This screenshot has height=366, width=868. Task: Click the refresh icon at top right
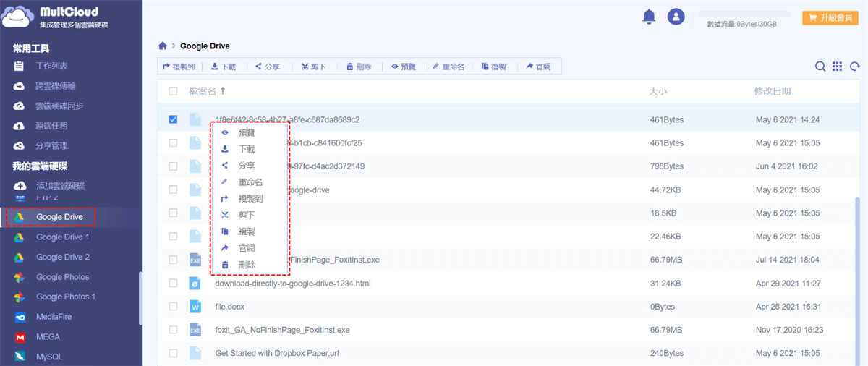854,67
